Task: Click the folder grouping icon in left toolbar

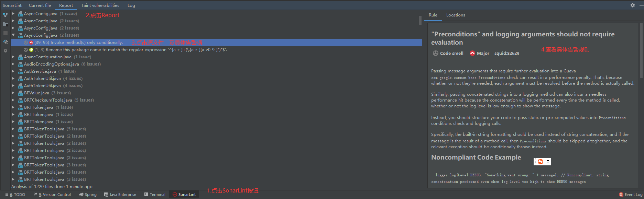Action: click(5, 24)
